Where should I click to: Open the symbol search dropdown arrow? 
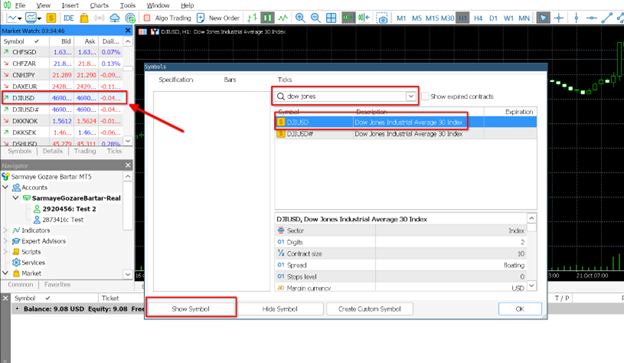click(x=411, y=96)
